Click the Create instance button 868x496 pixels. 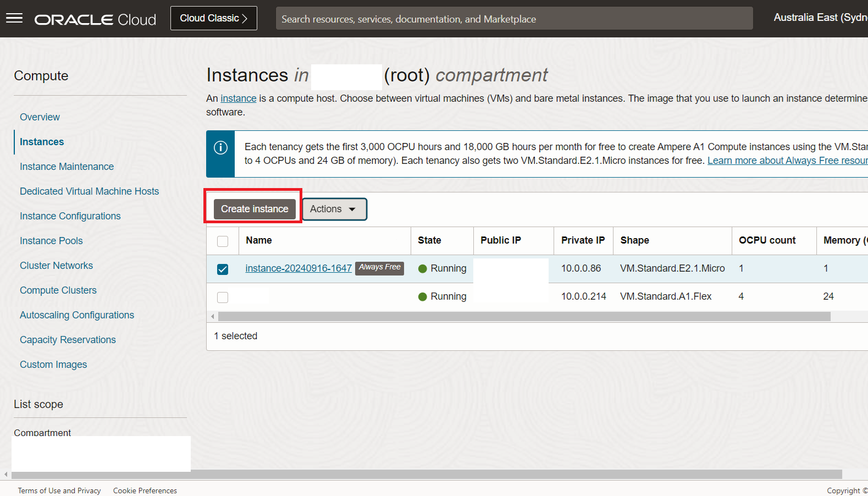255,209
